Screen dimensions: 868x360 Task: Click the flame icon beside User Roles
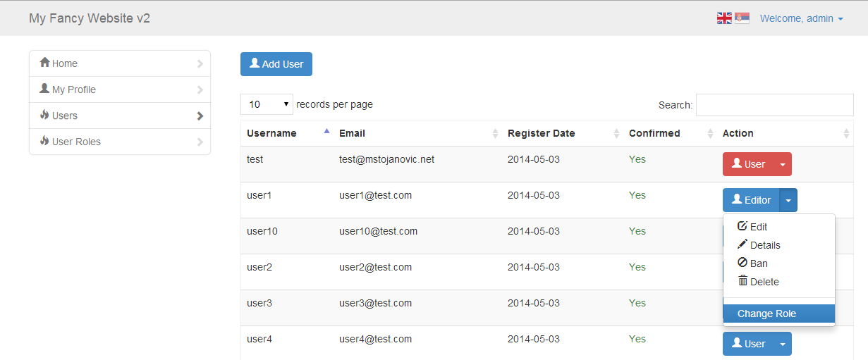(45, 141)
